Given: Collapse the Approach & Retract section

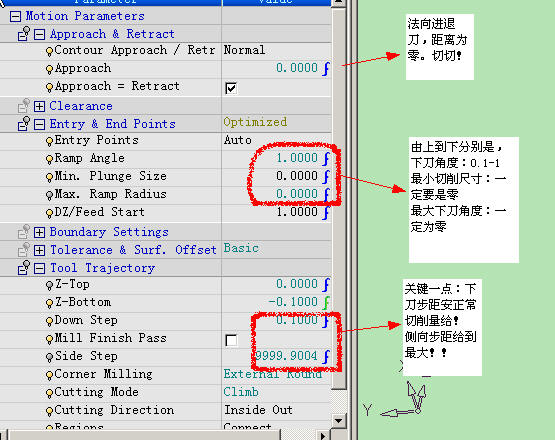Looking at the screenshot, I should 39,35.
